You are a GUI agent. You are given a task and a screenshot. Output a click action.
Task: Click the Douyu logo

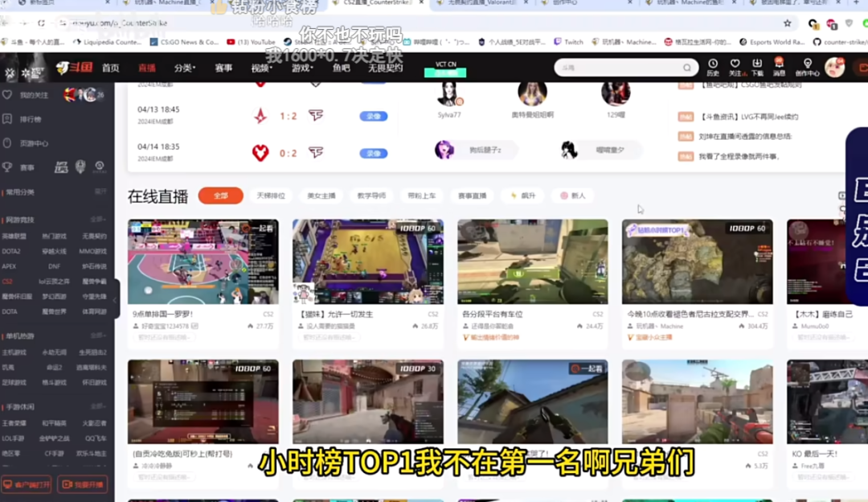click(x=74, y=68)
